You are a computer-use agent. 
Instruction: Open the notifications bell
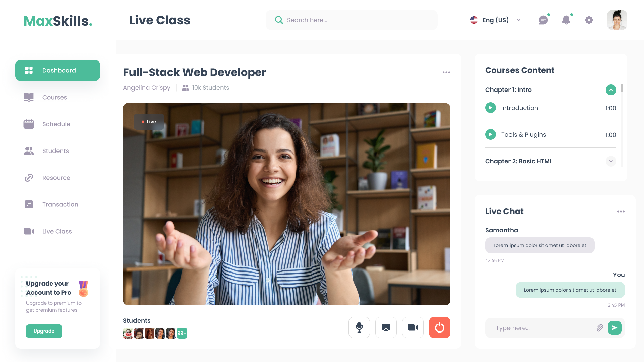pyautogui.click(x=566, y=20)
